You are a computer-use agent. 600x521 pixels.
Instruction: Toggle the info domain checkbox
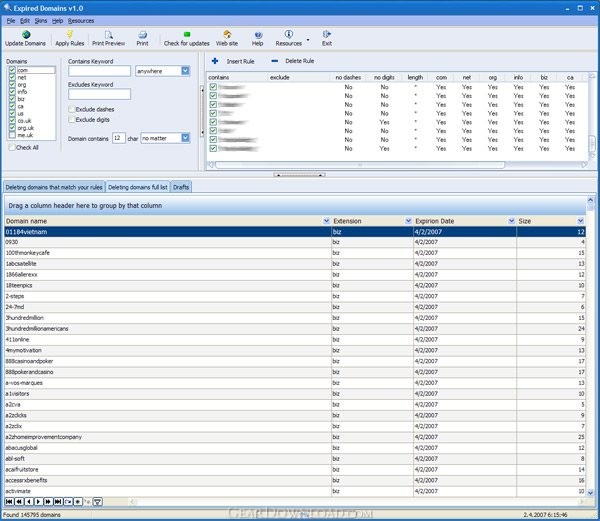[x=12, y=92]
